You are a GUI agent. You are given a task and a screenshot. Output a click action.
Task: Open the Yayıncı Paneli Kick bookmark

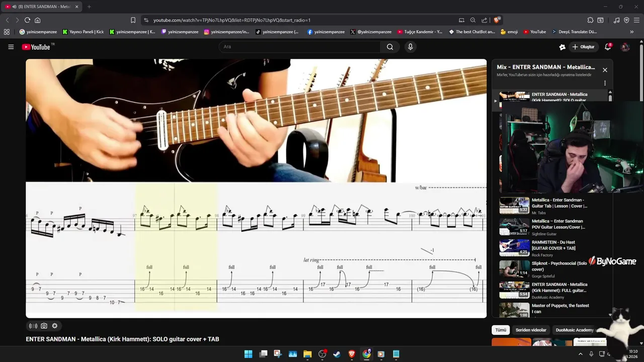click(x=83, y=32)
